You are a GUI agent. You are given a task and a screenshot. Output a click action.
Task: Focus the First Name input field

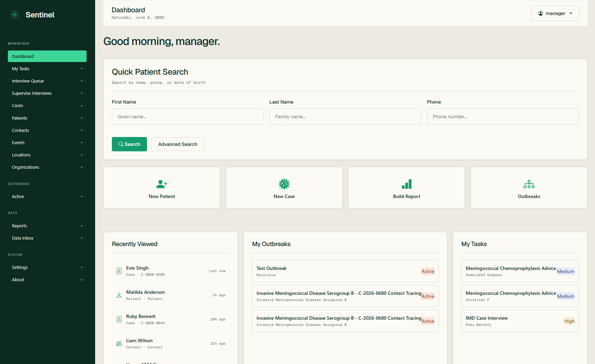pyautogui.click(x=188, y=117)
